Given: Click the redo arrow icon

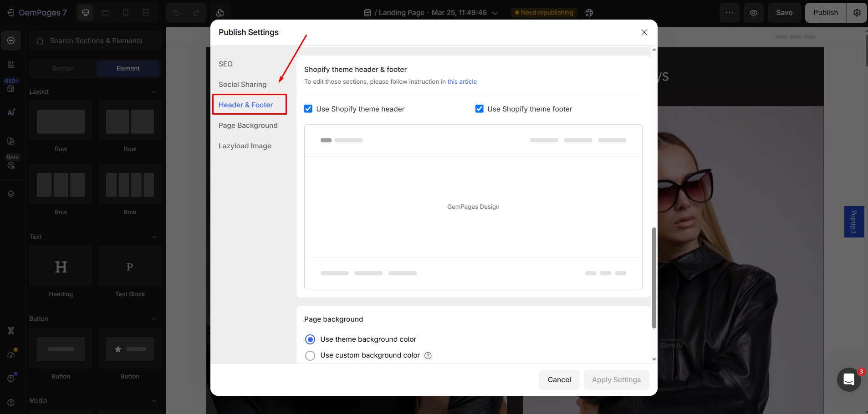Looking at the screenshot, I should pos(196,13).
